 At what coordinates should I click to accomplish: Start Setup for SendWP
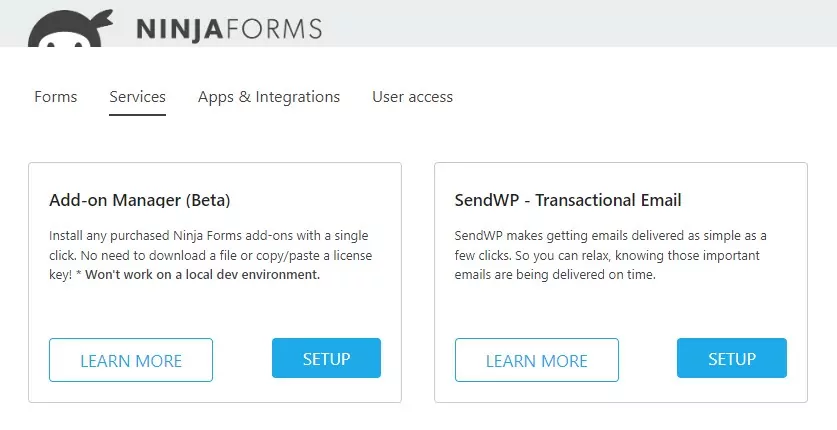(x=731, y=358)
